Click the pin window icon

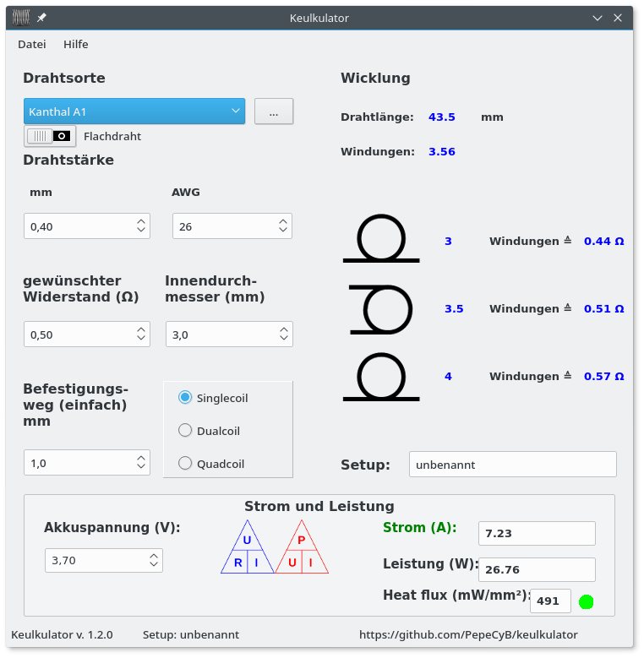(41, 18)
